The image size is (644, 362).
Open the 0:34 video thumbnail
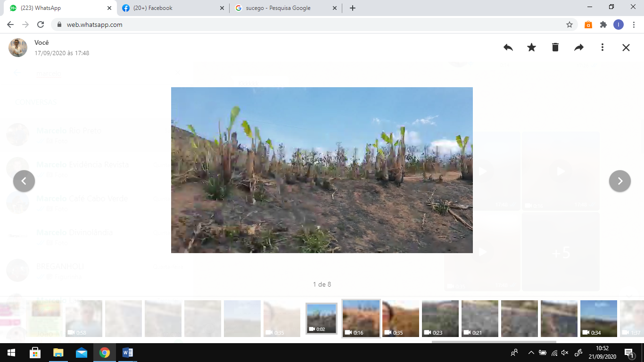[x=598, y=318]
